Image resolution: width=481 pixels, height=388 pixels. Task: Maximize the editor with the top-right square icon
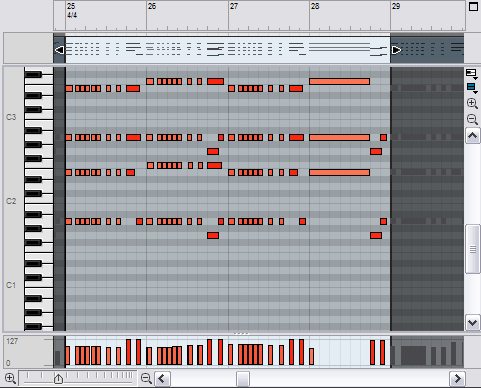point(473,6)
